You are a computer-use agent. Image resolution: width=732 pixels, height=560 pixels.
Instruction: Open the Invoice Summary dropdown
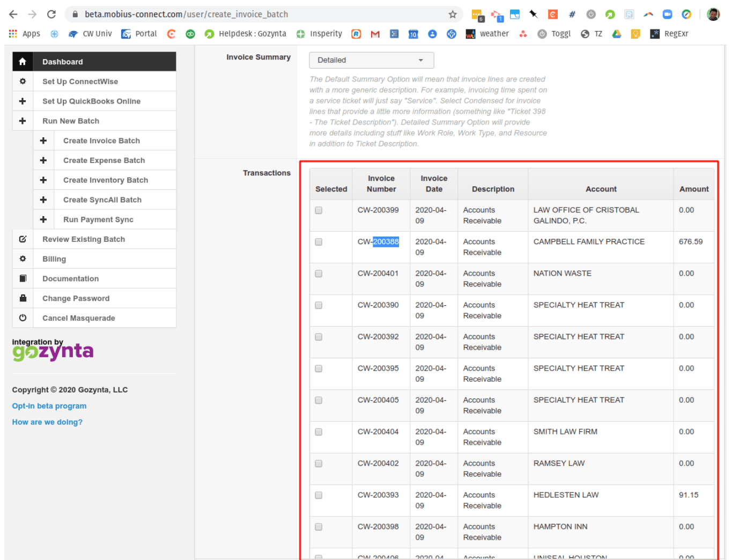[x=371, y=60]
